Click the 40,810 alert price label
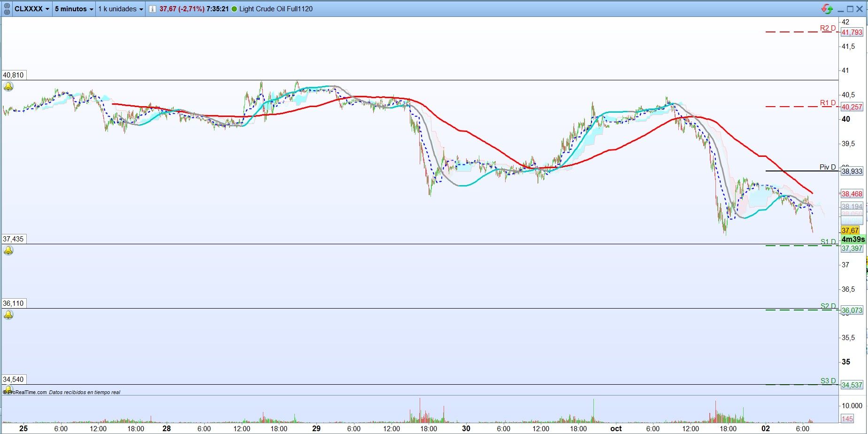This screenshot has width=868, height=434. point(13,75)
